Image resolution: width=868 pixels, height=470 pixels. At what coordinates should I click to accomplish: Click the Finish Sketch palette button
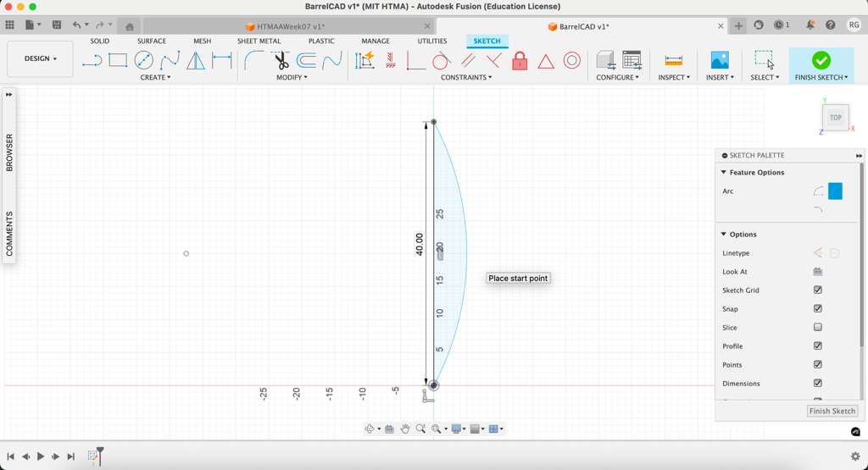click(832, 411)
